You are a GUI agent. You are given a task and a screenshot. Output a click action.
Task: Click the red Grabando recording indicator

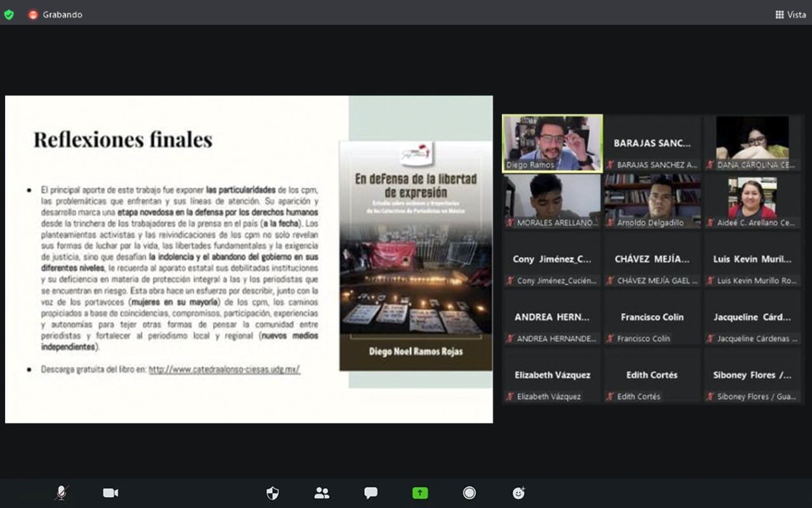33,15
